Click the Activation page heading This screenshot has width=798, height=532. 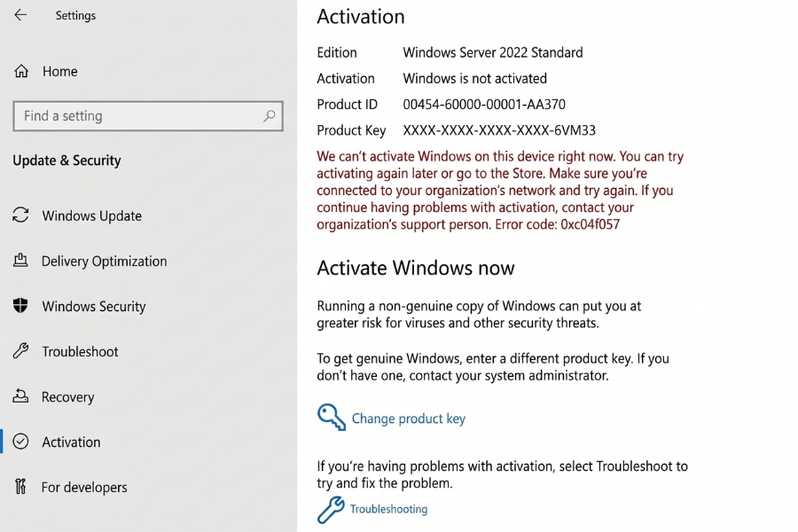pyautogui.click(x=361, y=17)
